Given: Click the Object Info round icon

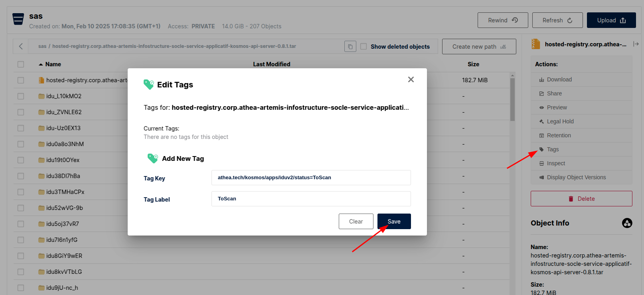Looking at the screenshot, I should pyautogui.click(x=627, y=223).
